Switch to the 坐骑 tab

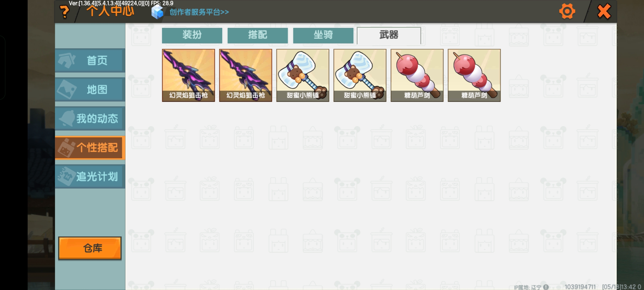pyautogui.click(x=323, y=35)
